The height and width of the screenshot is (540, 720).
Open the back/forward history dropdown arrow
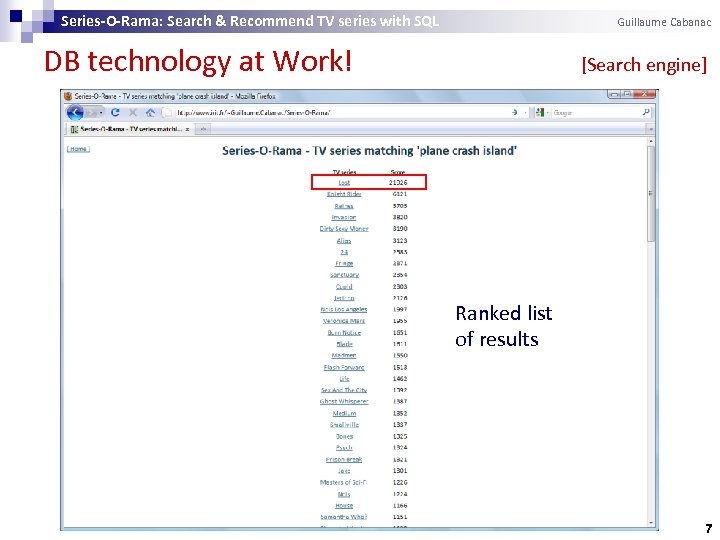point(101,112)
